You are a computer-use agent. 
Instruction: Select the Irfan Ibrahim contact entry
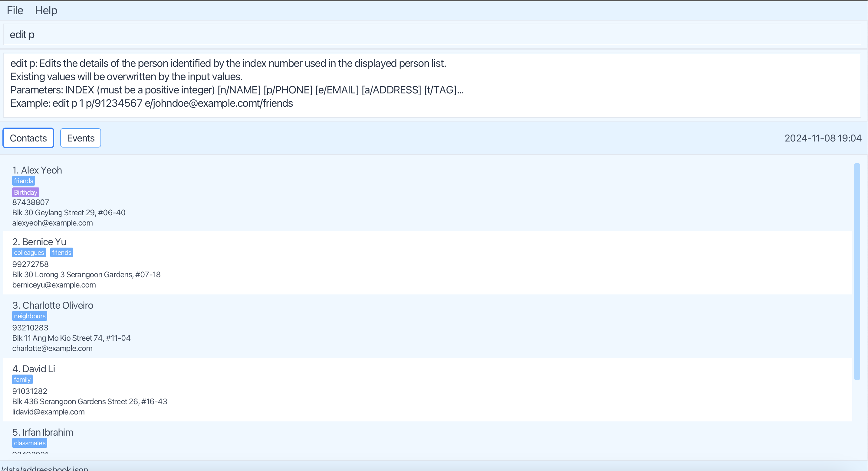point(42,432)
